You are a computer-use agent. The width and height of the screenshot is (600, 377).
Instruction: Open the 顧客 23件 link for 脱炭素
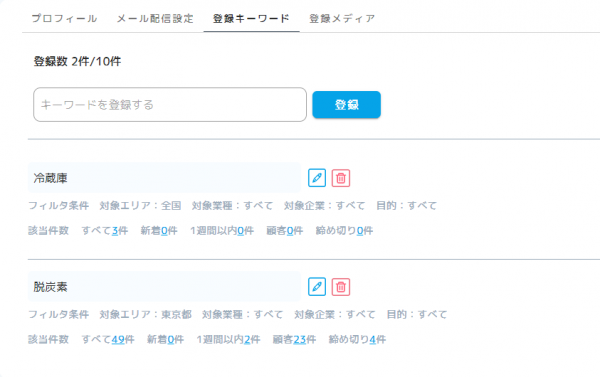tap(300, 339)
